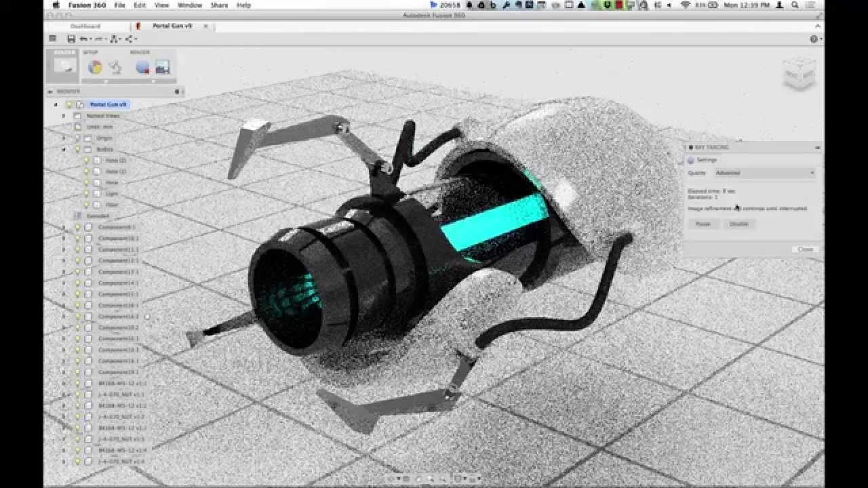Save the design with the floppy icon
Image resolution: width=868 pixels, height=488 pixels.
pyautogui.click(x=71, y=39)
